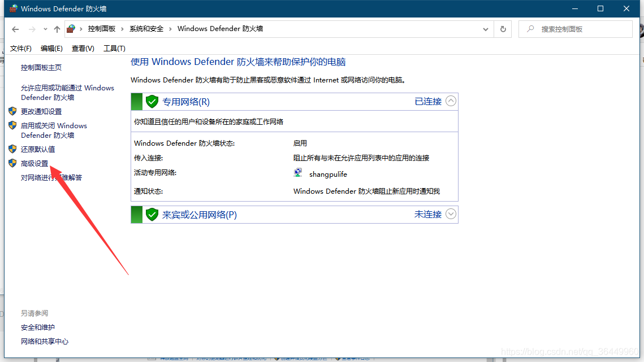The width and height of the screenshot is (644, 362).
Task: Click the 未连接 status text
Action: coord(428,214)
